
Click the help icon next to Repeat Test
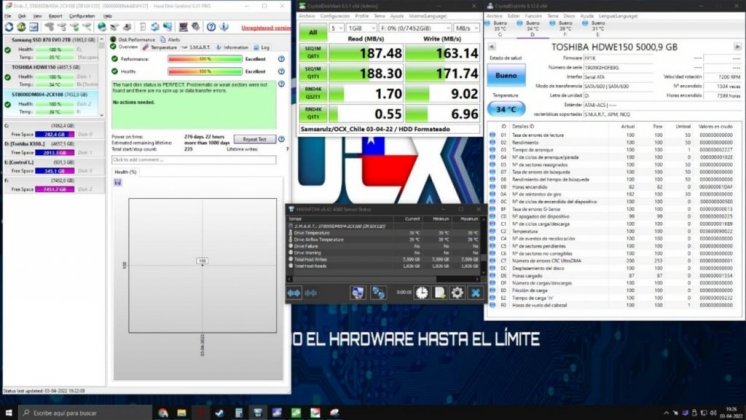[x=281, y=139]
